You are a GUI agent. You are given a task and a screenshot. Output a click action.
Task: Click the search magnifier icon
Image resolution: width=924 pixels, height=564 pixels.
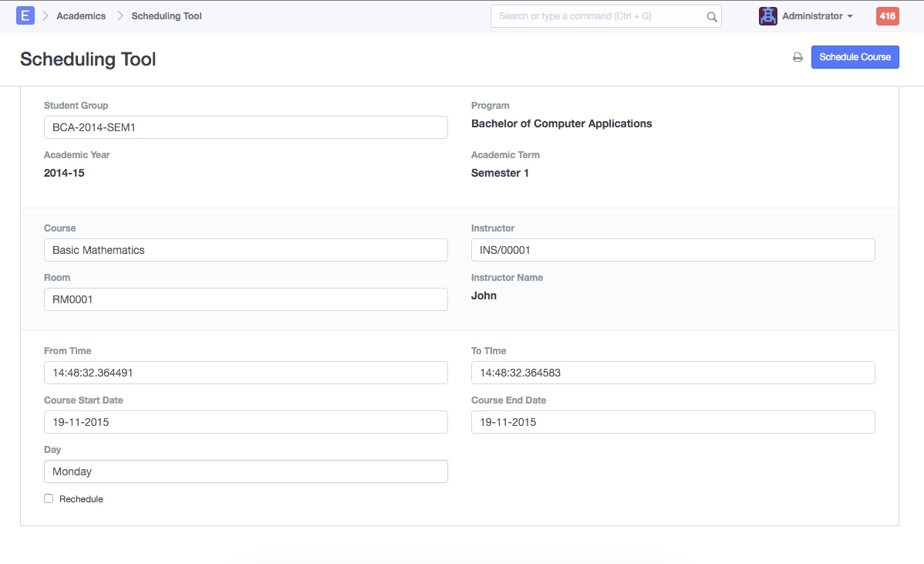tap(711, 16)
